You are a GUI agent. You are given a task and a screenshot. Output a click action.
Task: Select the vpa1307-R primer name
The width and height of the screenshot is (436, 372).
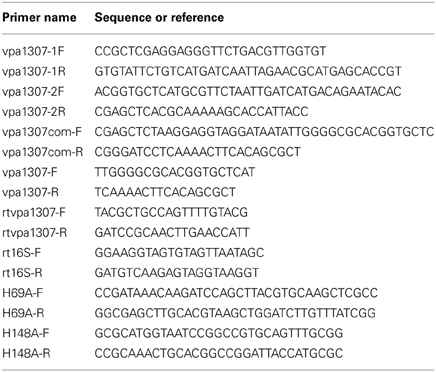coord(31,192)
